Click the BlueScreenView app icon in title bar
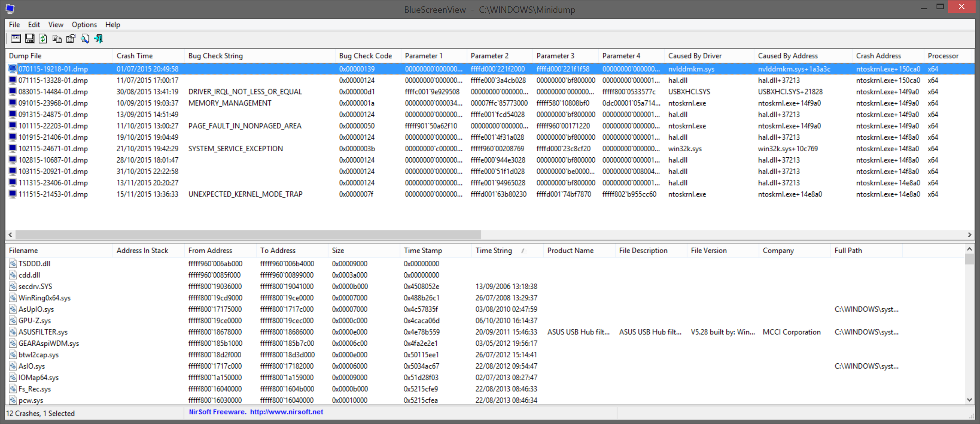 click(10, 9)
